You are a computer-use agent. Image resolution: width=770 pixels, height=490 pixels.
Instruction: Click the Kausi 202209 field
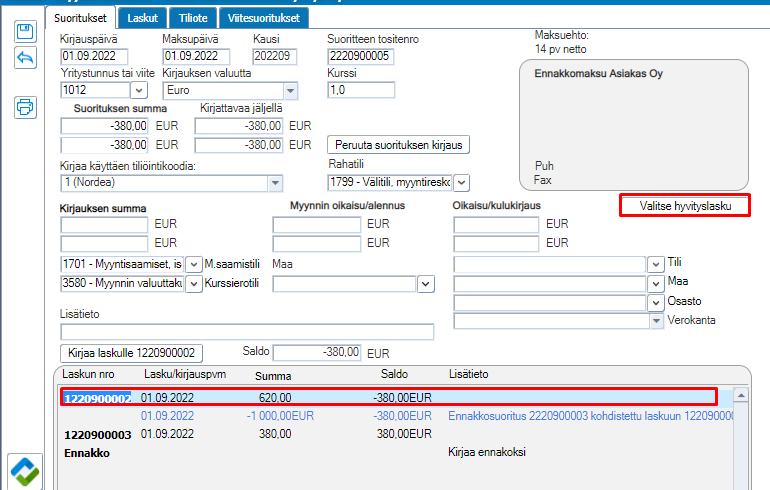tap(275, 56)
